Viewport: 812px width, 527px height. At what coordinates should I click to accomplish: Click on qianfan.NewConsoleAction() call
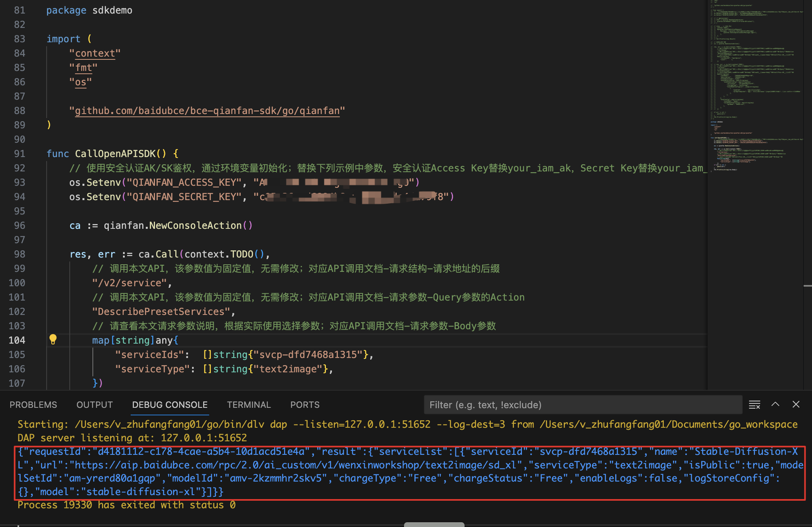click(x=178, y=225)
